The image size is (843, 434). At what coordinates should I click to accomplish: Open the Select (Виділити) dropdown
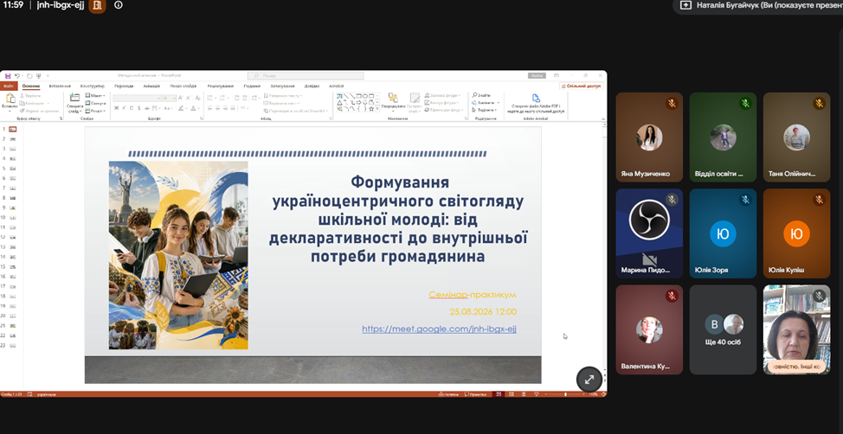click(x=483, y=110)
